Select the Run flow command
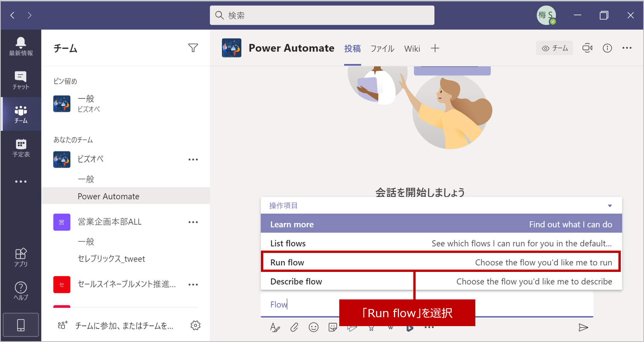This screenshot has width=644, height=342. click(x=441, y=262)
